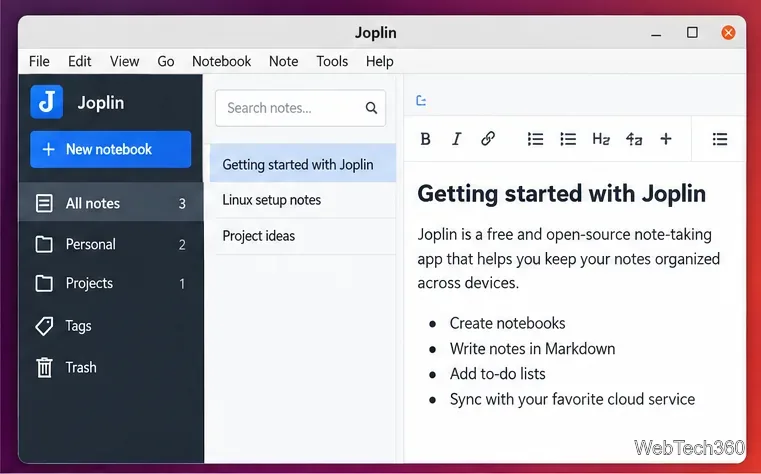
Task: Open the Note menu
Action: 283,61
